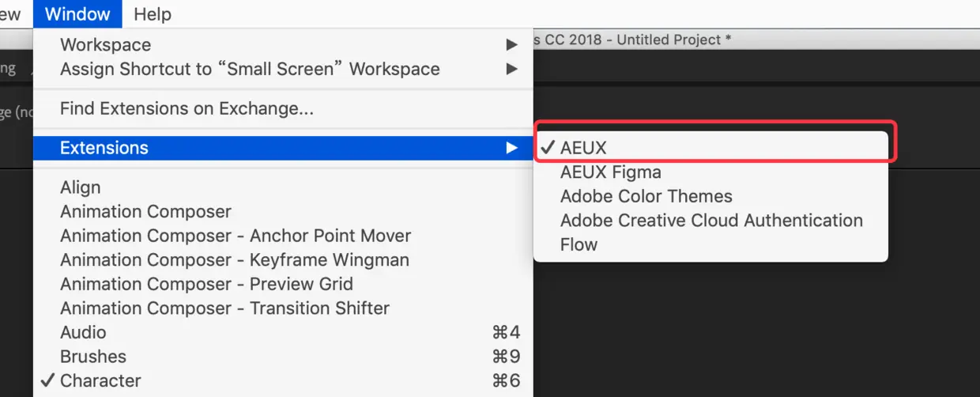This screenshot has width=980, height=397.
Task: Open Animation Composer Anchor Point Mover
Action: (236, 236)
